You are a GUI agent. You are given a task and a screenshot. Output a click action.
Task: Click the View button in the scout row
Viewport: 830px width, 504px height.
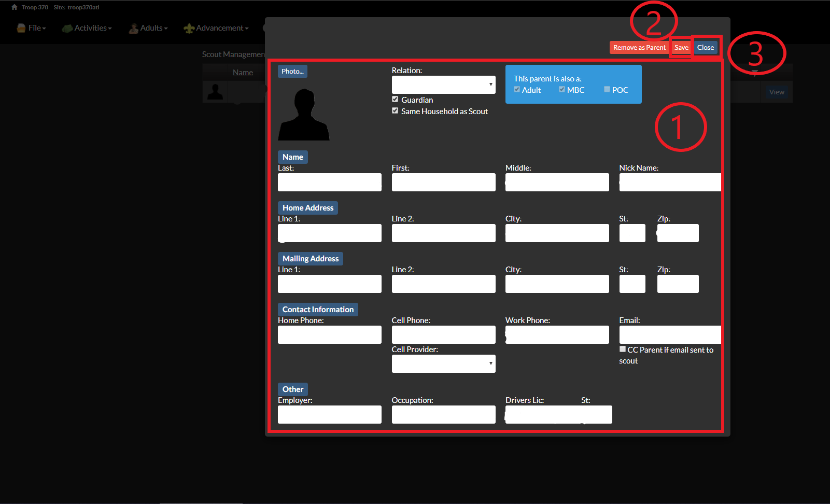776,92
